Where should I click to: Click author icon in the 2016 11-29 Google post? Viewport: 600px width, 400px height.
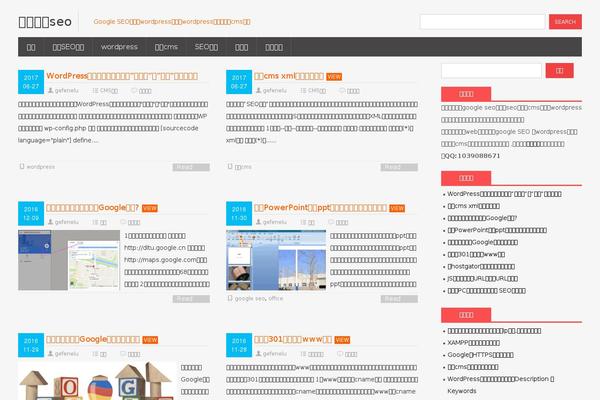point(51,354)
